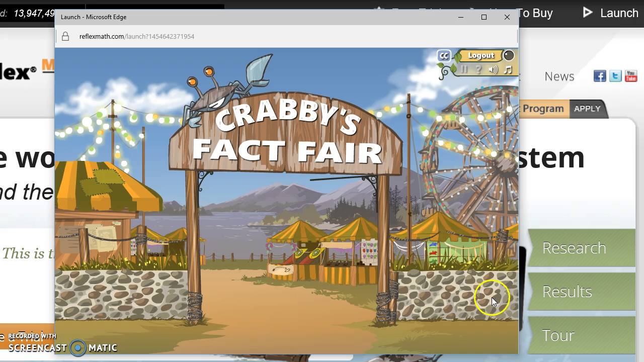Image resolution: width=644 pixels, height=362 pixels.
Task: Open the YouTube icon on background website
Action: point(631,76)
